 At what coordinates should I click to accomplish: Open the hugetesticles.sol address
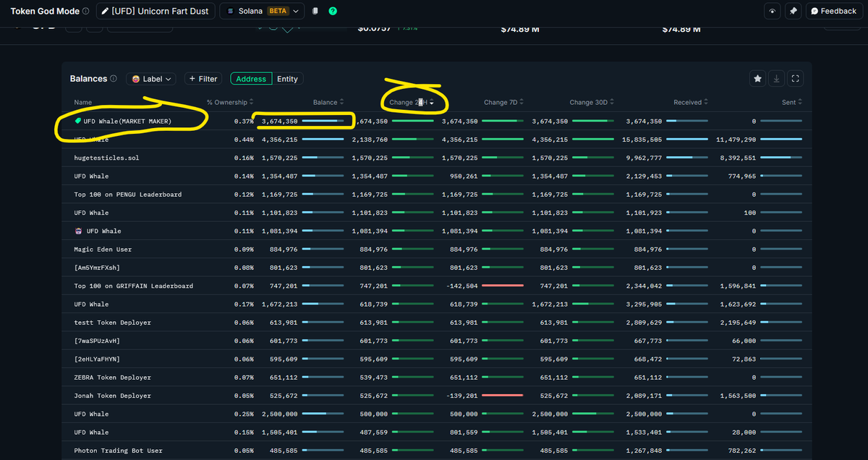tap(106, 158)
